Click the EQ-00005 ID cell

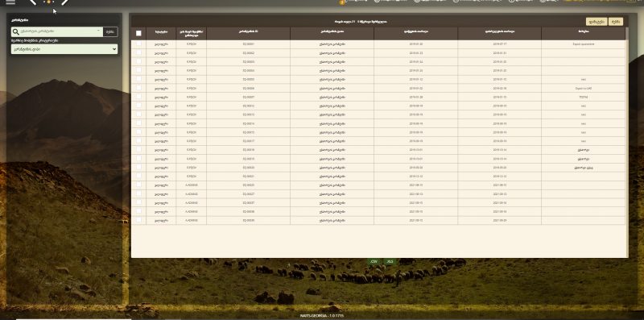249,79
